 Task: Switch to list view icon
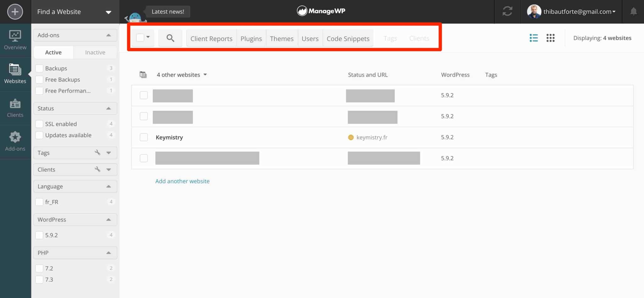pos(534,38)
